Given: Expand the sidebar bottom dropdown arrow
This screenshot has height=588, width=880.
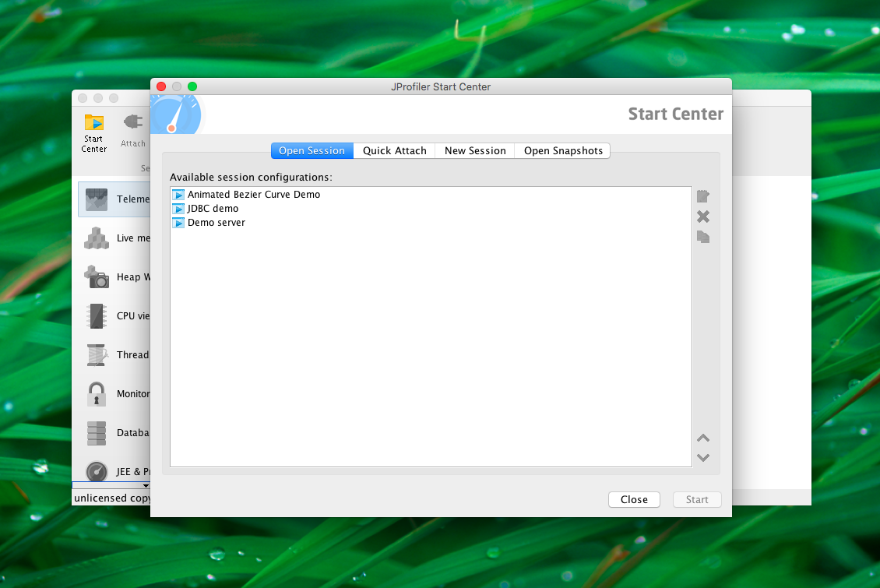Looking at the screenshot, I should (x=146, y=486).
